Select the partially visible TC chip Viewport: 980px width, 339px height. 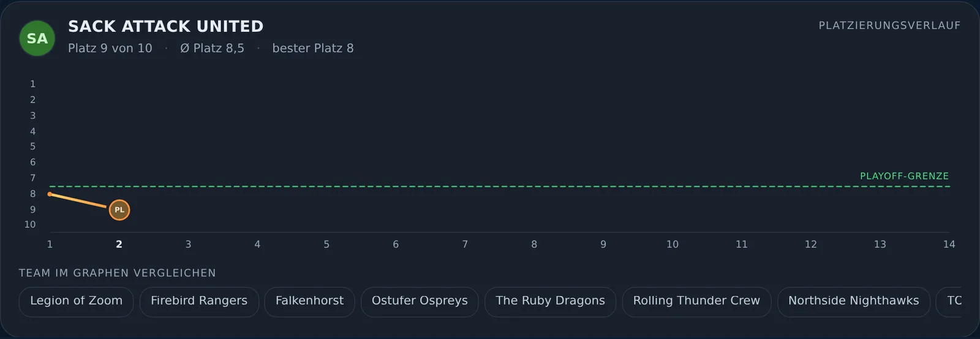point(950,302)
